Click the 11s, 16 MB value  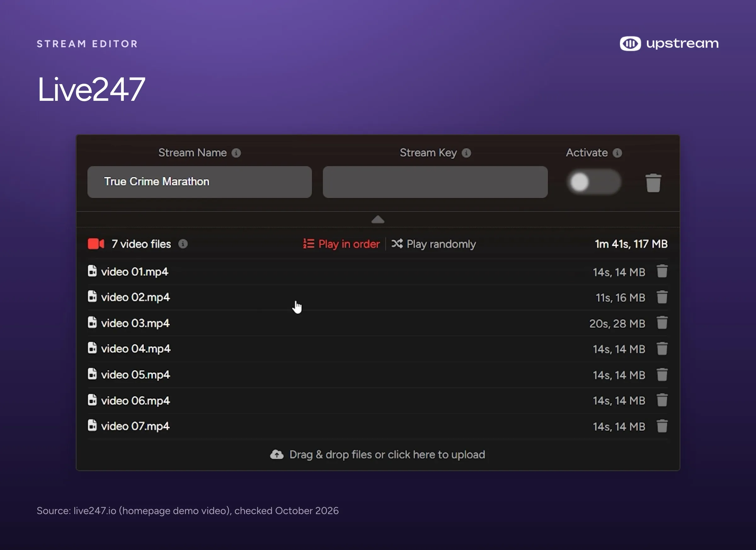coord(620,298)
